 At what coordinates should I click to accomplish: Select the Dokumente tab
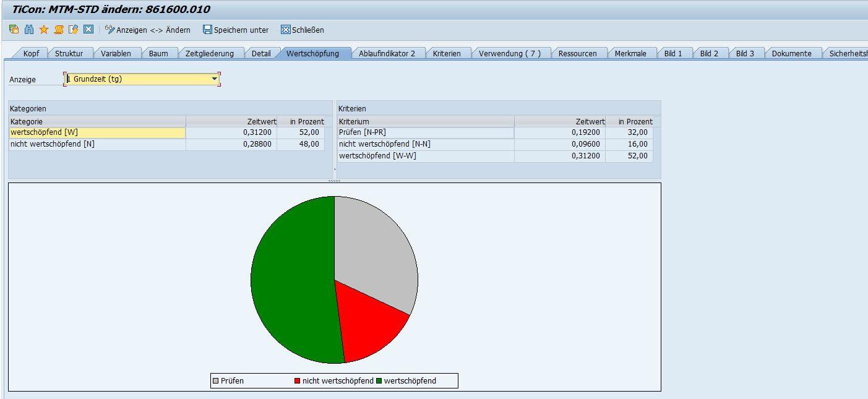point(791,53)
